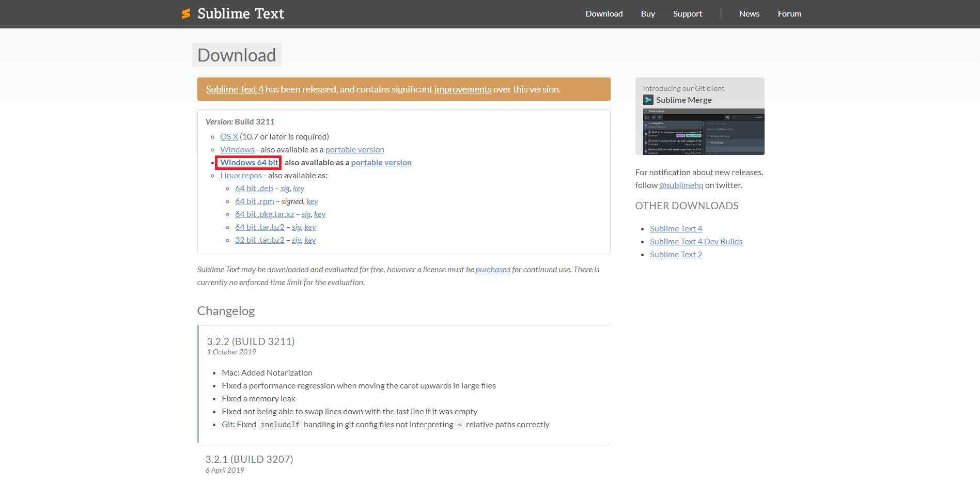This screenshot has height=483, width=980.
Task: Get the portable version next to Windows
Action: click(355, 150)
